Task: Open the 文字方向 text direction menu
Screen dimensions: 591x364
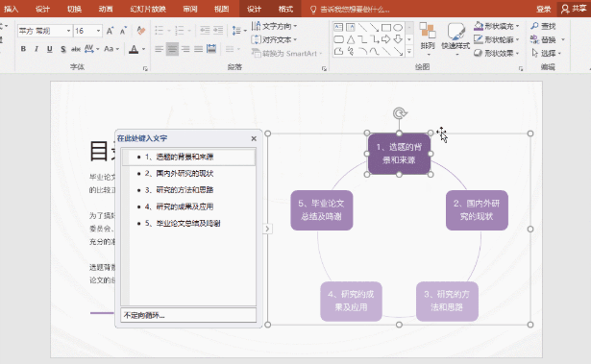Action: 275,26
